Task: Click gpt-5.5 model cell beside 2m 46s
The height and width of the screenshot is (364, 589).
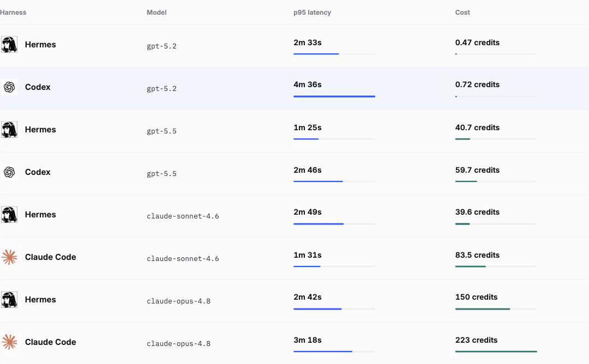Action: pos(161,173)
